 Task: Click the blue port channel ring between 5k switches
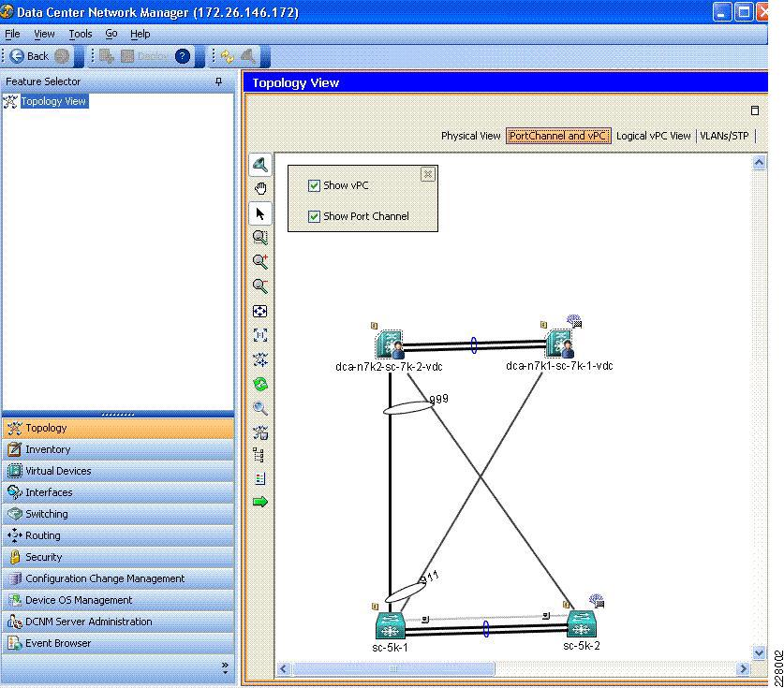[486, 628]
